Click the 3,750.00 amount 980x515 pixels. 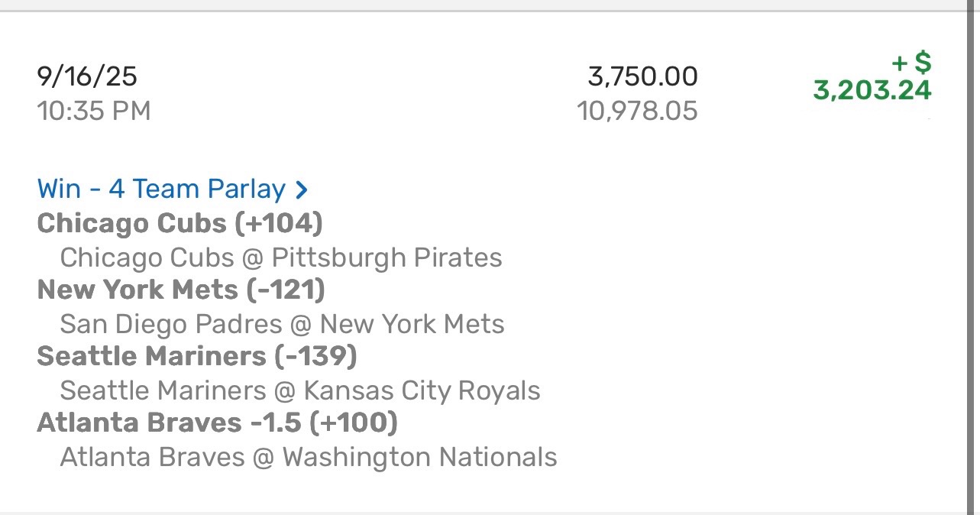click(x=642, y=76)
